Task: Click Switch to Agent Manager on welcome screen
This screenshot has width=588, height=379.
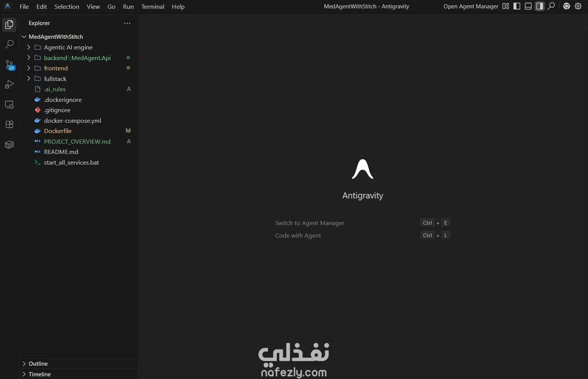Action: coord(310,223)
